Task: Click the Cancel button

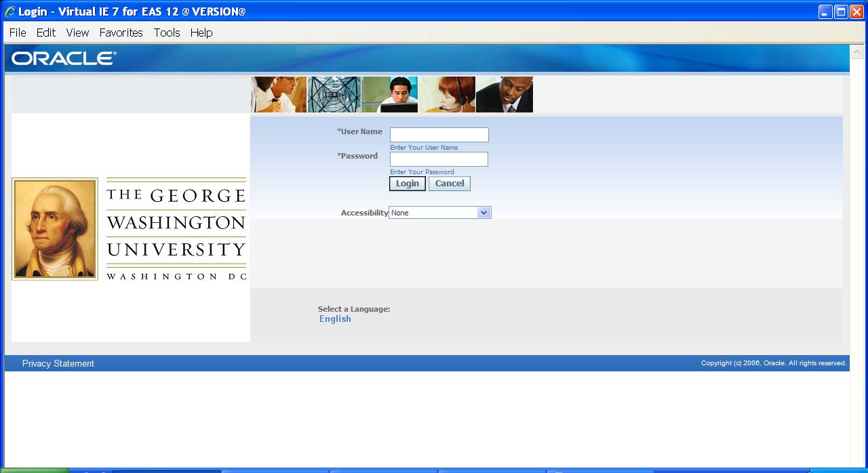Action: pos(449,183)
